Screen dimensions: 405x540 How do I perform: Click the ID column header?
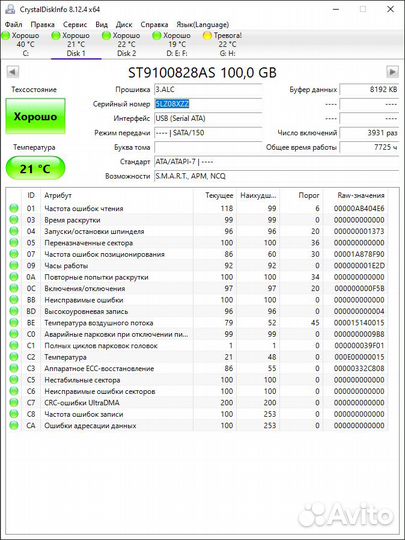tap(31, 195)
